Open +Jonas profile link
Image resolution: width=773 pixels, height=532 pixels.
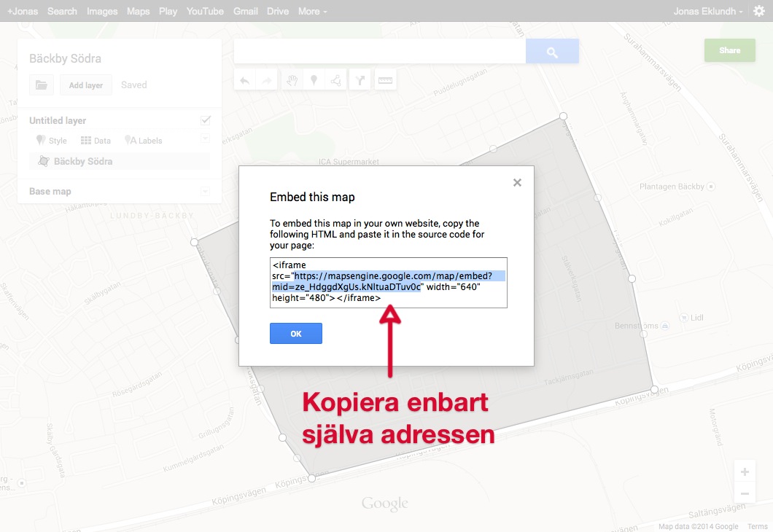point(23,12)
